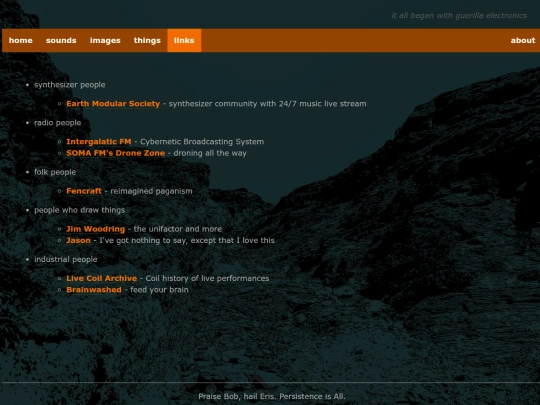This screenshot has width=540, height=405.
Task: Click the 'radio people' heading text
Action: tap(58, 123)
